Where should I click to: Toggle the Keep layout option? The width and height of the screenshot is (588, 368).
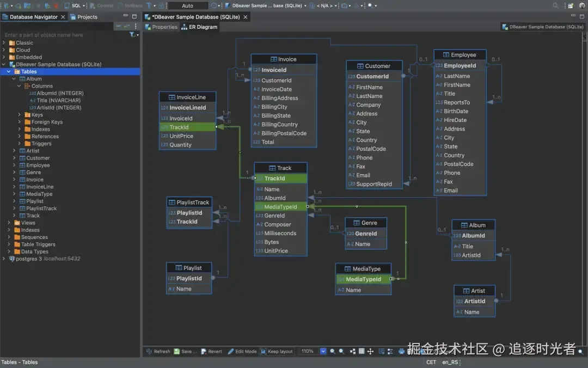277,352
